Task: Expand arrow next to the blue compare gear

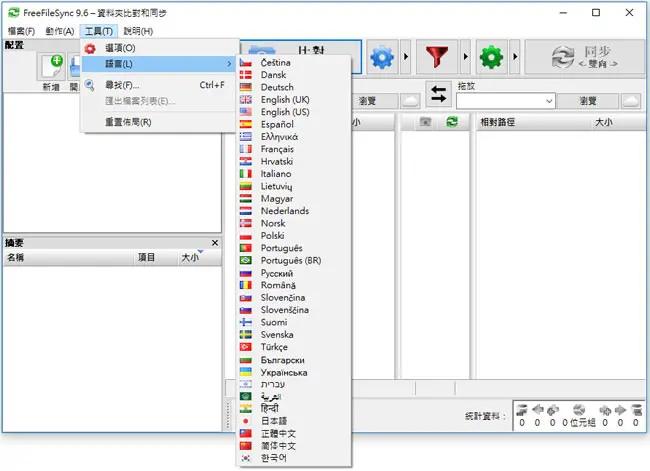Action: coord(406,57)
